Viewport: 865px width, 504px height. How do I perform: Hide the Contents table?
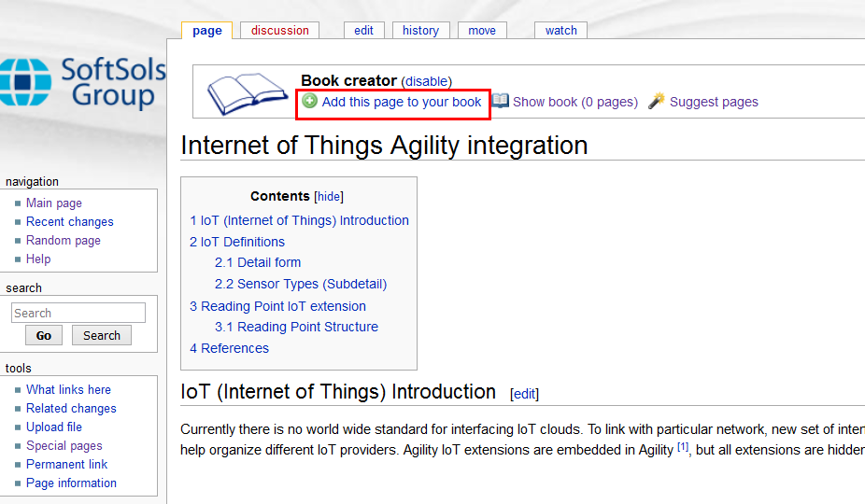click(329, 197)
